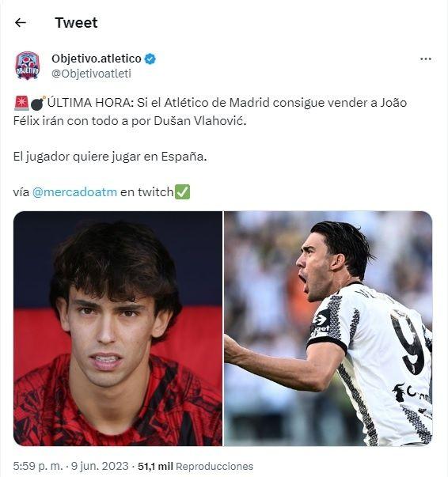448x477 pixels.
Task: Click the name Dušan Vlahović in the tweet
Action: point(200,121)
